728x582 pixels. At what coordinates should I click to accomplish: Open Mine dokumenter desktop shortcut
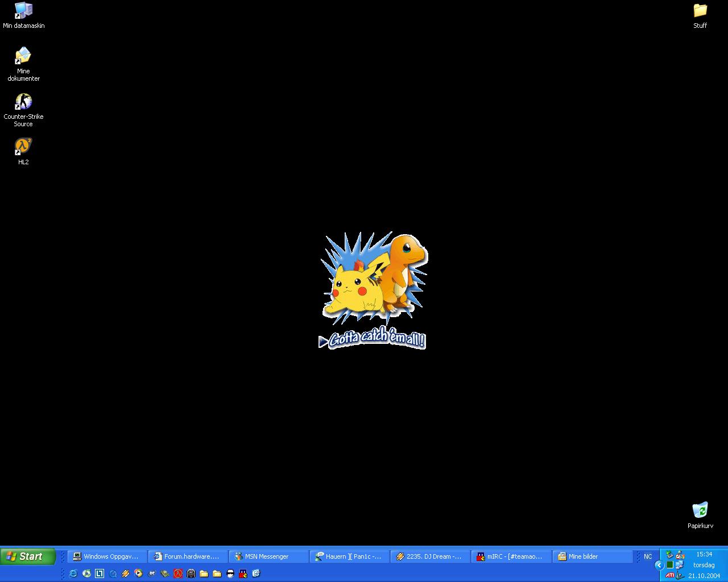[23, 64]
